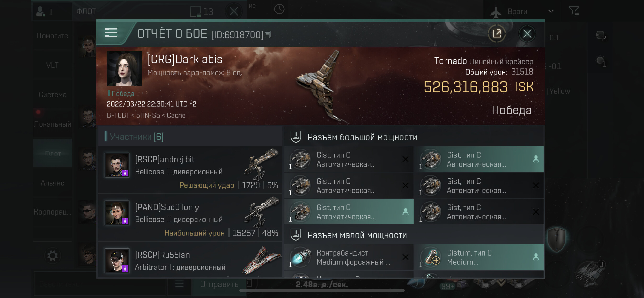Copy the report ID using copy icon
Image resolution: width=644 pixels, height=298 pixels.
pos(268,35)
